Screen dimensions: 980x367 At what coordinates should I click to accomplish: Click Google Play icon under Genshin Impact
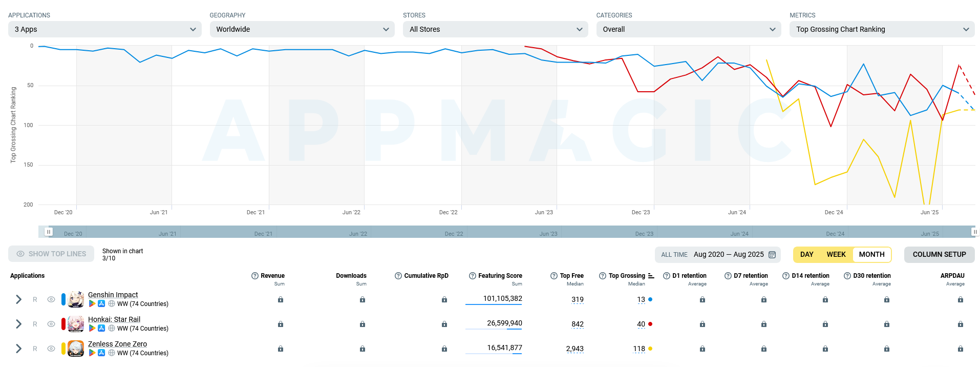[x=92, y=304]
